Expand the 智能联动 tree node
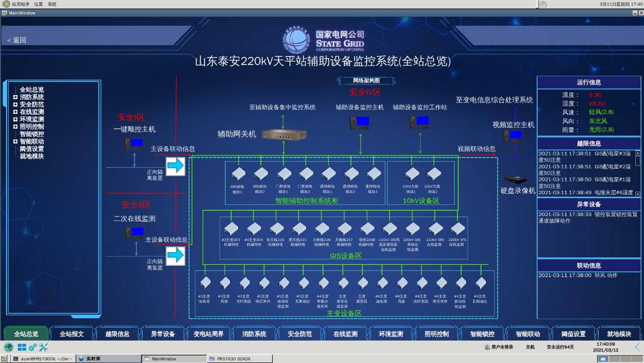Image resolution: width=644 pixels, height=363 pixels. tap(15, 142)
